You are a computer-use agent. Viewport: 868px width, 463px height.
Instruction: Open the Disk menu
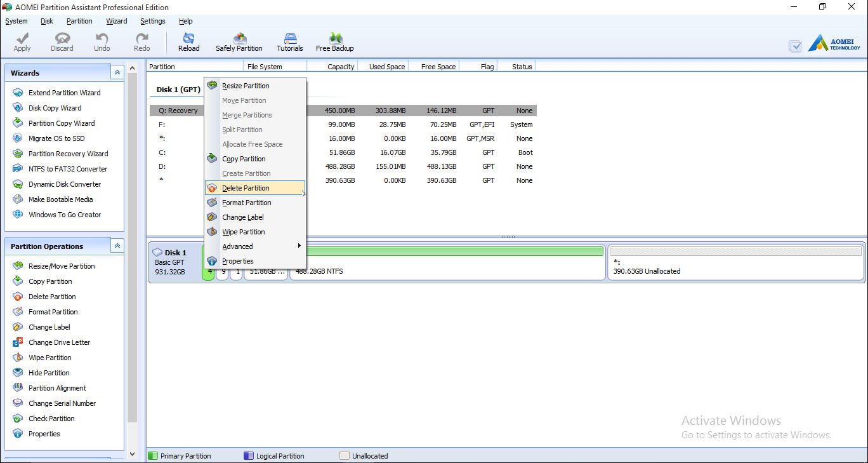click(x=47, y=21)
